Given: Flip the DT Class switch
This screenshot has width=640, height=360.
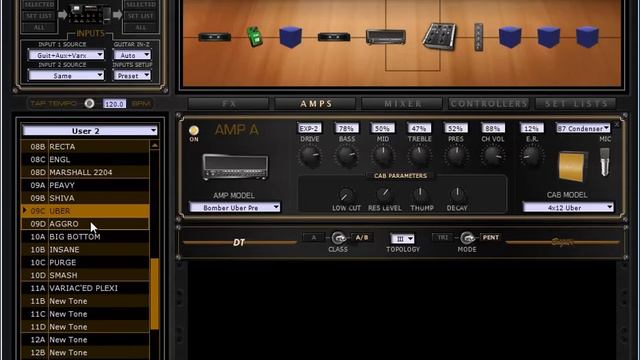Looking at the screenshot, I should pyautogui.click(x=338, y=238).
